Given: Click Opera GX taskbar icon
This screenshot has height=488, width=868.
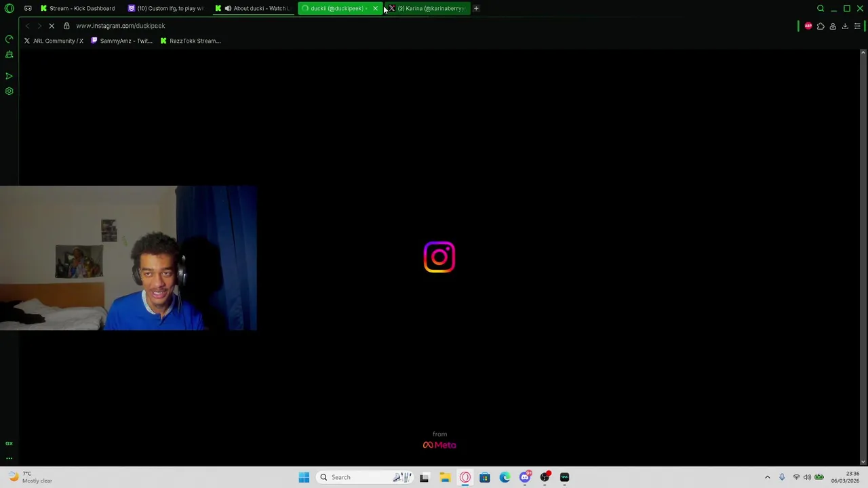Looking at the screenshot, I should click(465, 477).
